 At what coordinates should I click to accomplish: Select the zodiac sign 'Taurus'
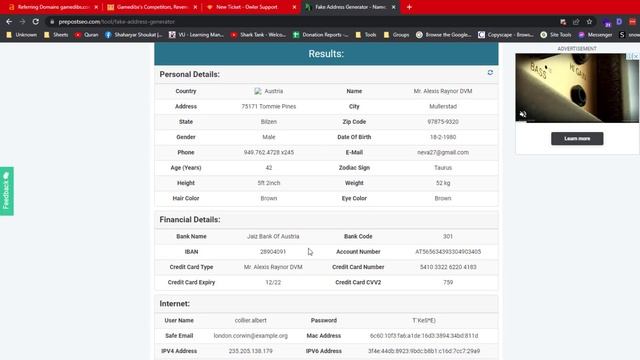point(443,168)
